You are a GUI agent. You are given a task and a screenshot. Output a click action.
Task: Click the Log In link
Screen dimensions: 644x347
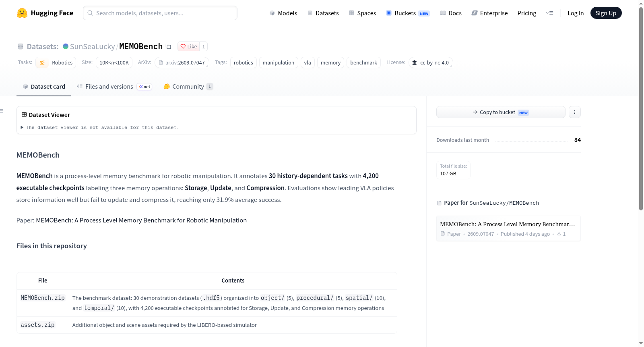click(x=576, y=13)
